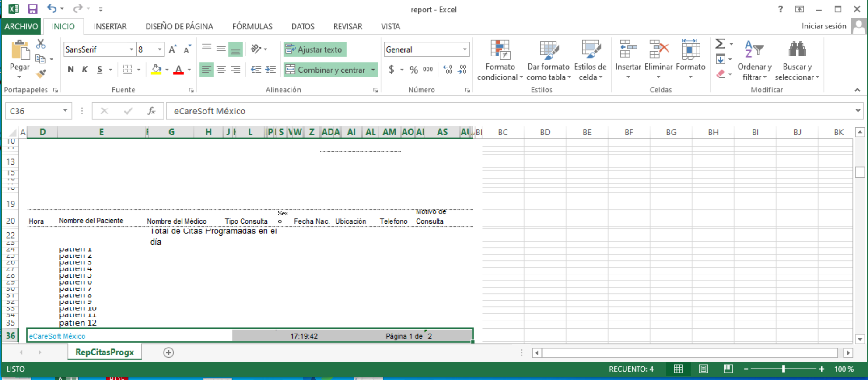Viewport: 868px width, 380px height.
Task: Open the Name Box dropdown arrow
Action: tap(65, 111)
